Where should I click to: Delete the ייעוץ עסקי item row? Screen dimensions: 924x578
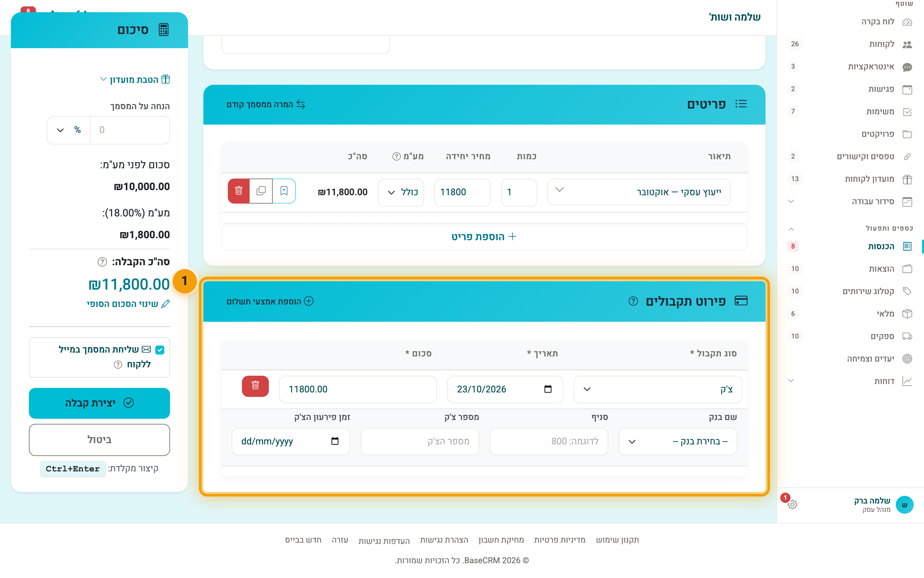pos(239,191)
